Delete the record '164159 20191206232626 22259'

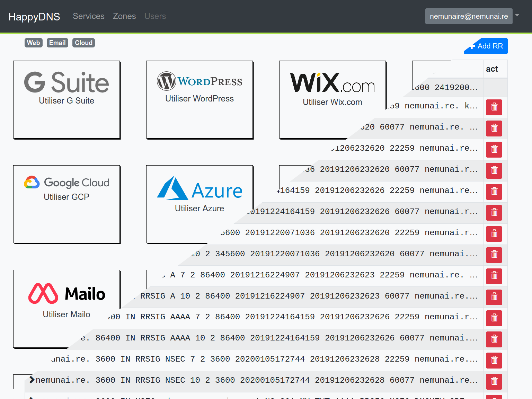click(494, 192)
